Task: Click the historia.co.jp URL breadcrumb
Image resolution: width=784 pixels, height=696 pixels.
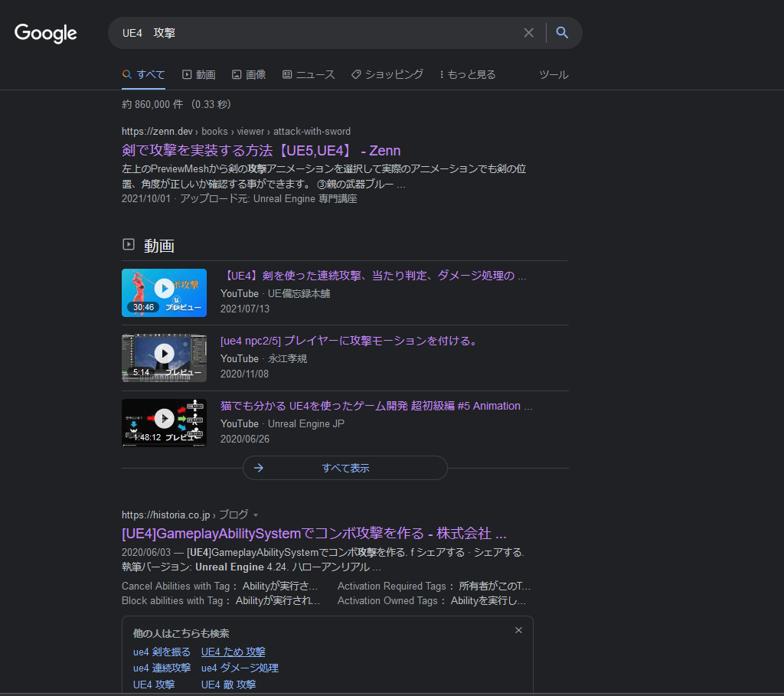Action: 185,515
